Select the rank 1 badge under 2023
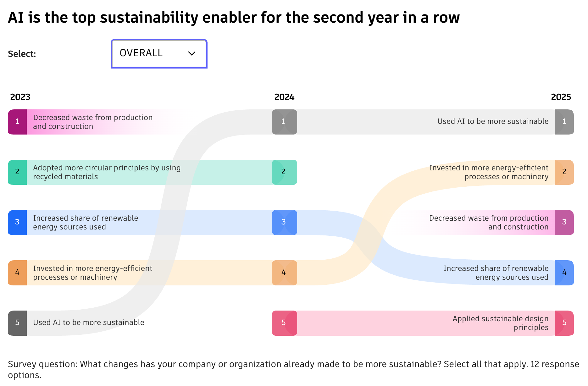The width and height of the screenshot is (588, 386). 17,122
